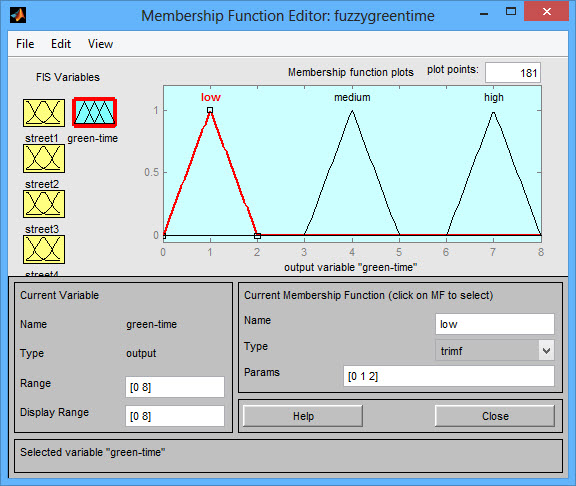Open the Edit menu
The height and width of the screenshot is (486, 576).
point(61,44)
